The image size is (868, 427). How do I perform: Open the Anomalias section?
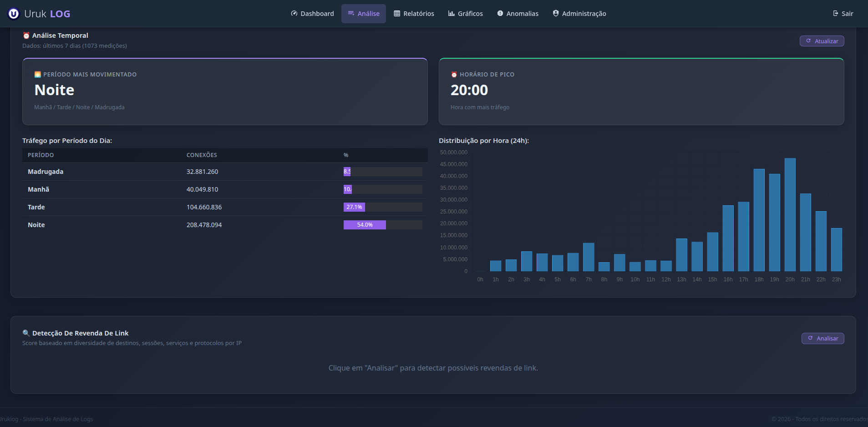click(518, 14)
